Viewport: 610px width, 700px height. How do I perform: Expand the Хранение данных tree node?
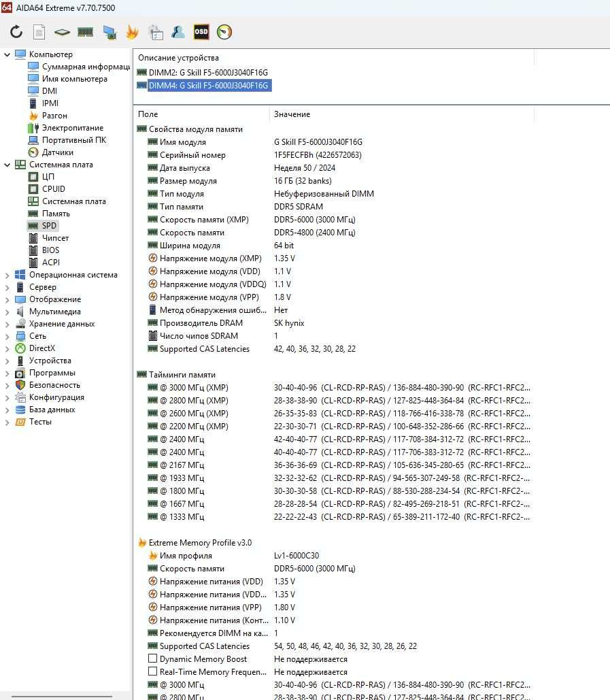click(x=7, y=324)
